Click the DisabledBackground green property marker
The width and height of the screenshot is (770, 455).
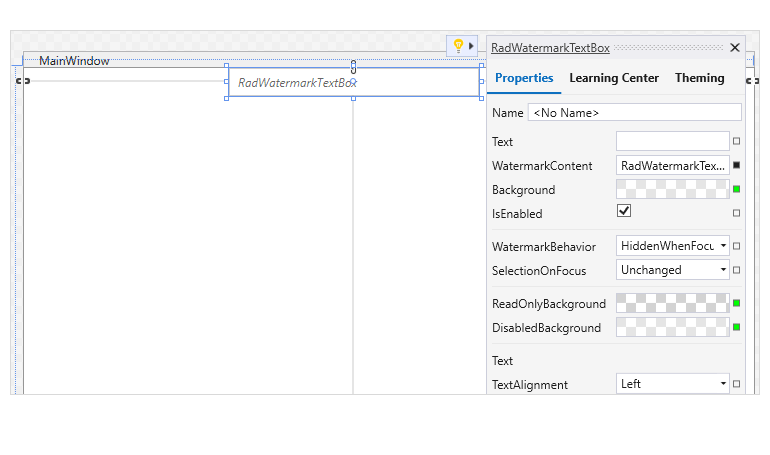pos(736,327)
